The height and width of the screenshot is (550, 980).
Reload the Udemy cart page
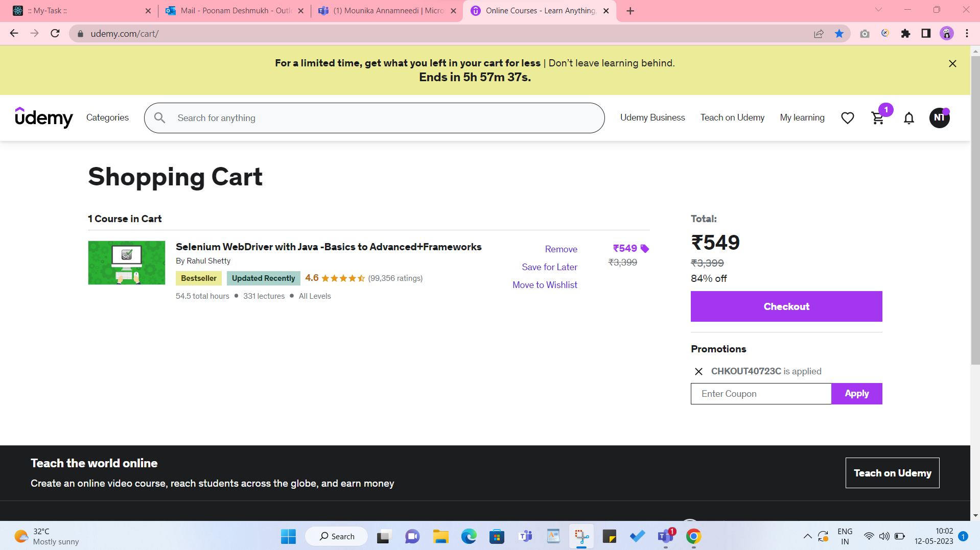(x=55, y=34)
